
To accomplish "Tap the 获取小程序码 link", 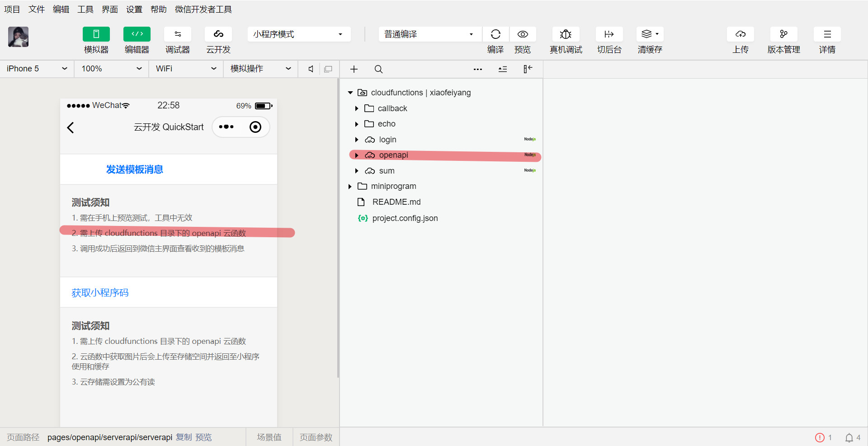I will pyautogui.click(x=100, y=293).
